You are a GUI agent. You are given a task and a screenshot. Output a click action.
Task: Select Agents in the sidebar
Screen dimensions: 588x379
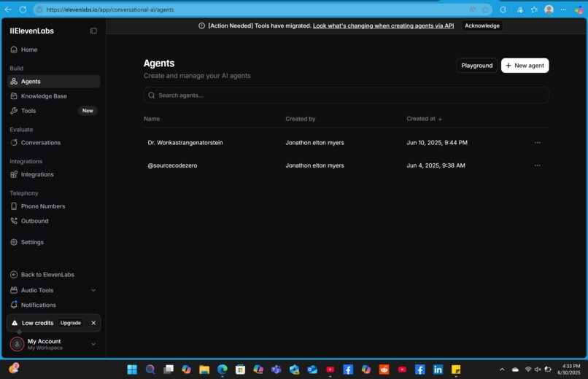(x=54, y=82)
